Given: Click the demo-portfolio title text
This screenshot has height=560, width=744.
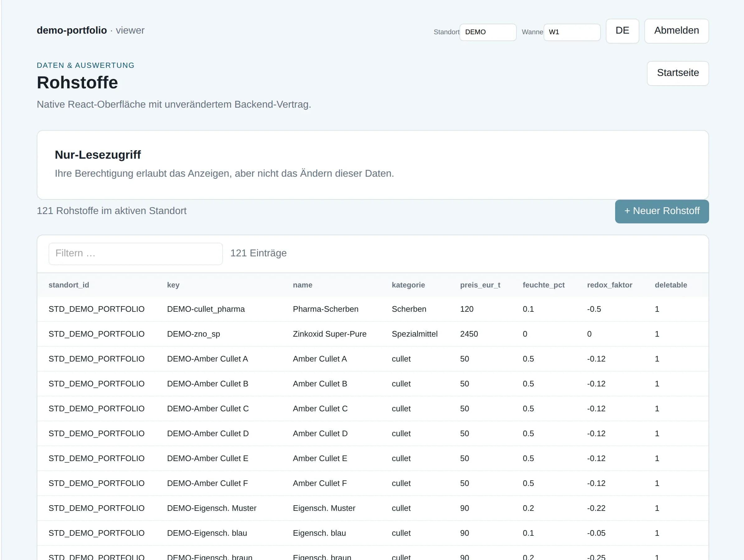Looking at the screenshot, I should click(x=72, y=30).
